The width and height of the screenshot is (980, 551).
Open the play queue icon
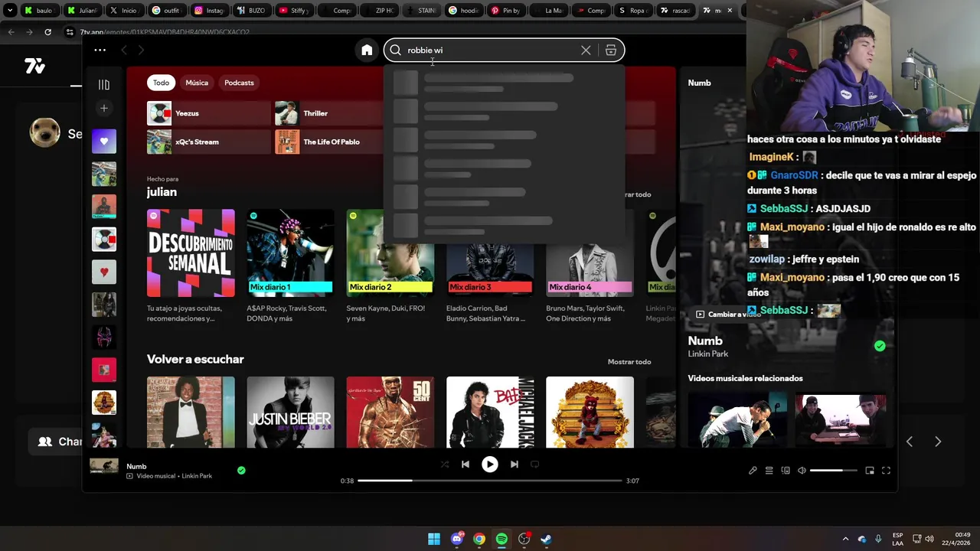click(x=769, y=471)
